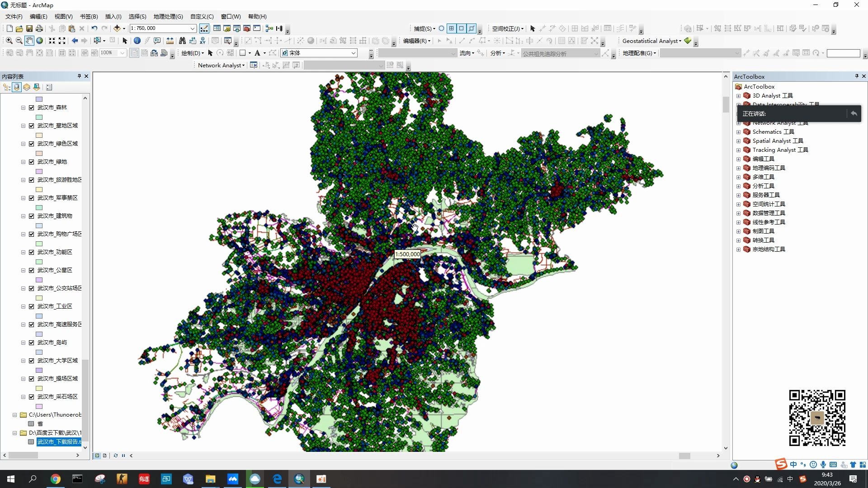Uncheck the 武汉市_工业区 layer
This screenshot has height=488, width=868.
tap(32, 306)
